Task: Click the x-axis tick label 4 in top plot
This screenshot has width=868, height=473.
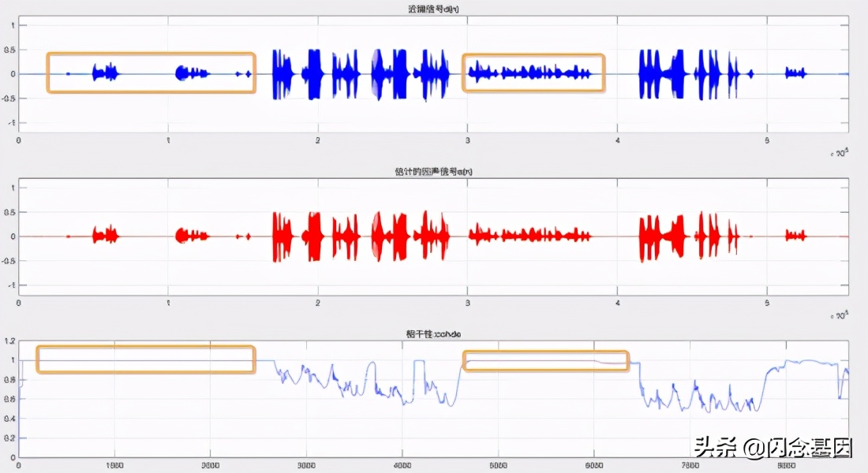Action: (617, 140)
